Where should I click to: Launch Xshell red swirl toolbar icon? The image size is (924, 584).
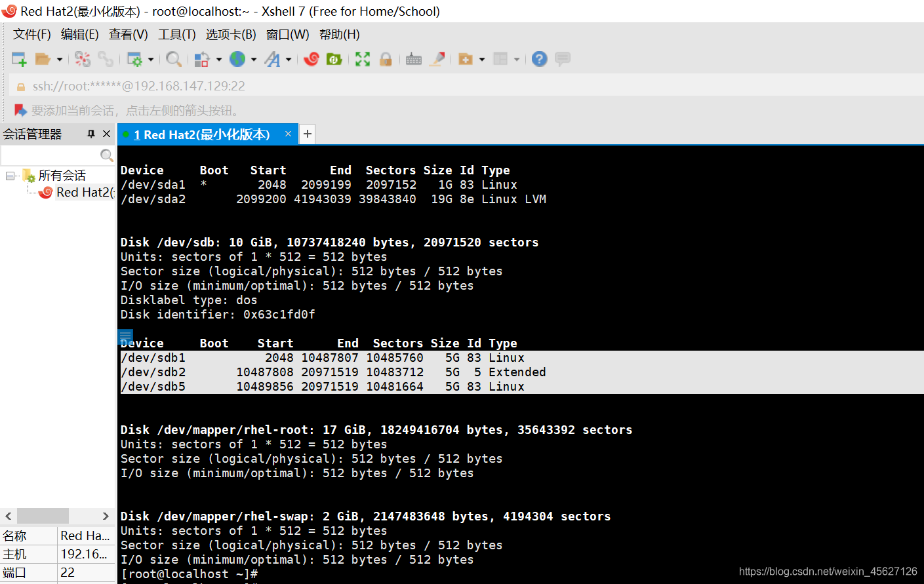pos(311,60)
